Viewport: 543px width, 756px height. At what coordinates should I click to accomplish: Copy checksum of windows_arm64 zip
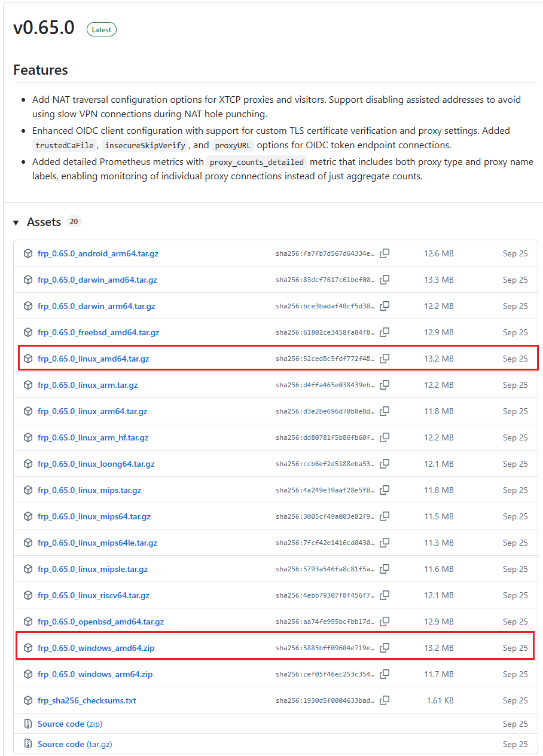point(385,674)
